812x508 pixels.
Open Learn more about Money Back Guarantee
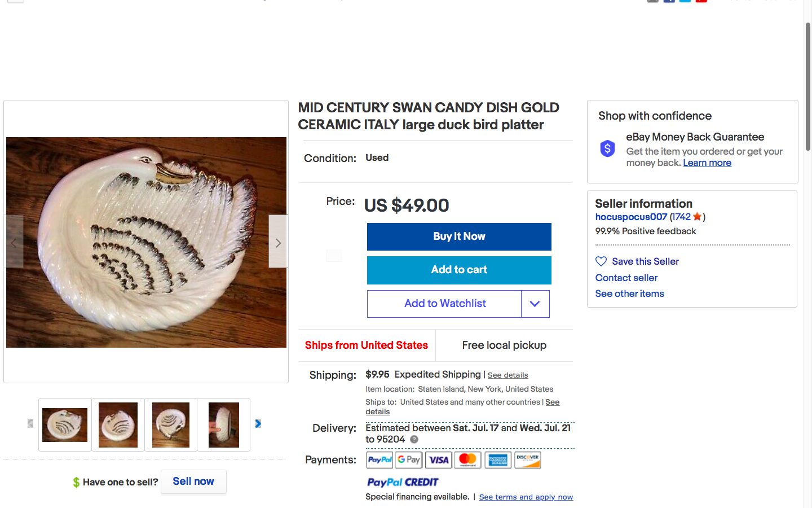coord(707,163)
